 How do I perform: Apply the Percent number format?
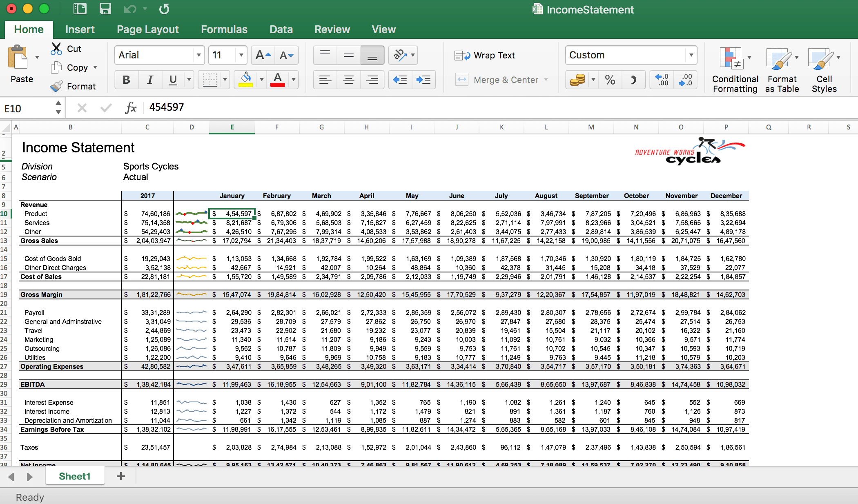610,80
